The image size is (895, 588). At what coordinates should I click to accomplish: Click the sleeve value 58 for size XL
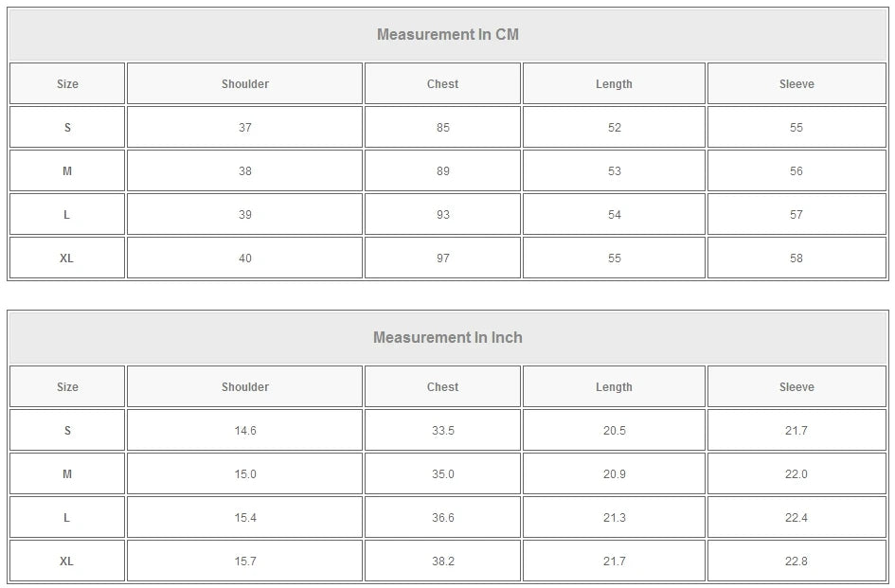pos(797,258)
